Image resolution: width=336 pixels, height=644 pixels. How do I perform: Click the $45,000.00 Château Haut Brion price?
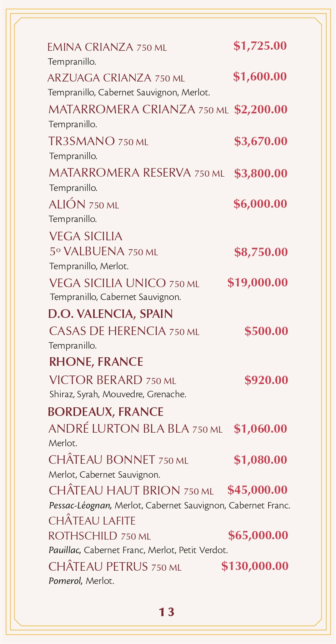(257, 490)
